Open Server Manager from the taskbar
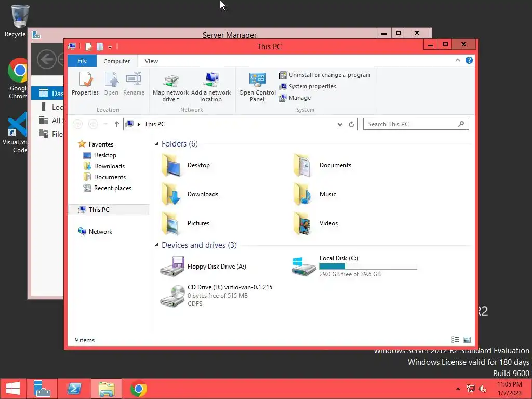This screenshot has height=399, width=532. coord(43,389)
